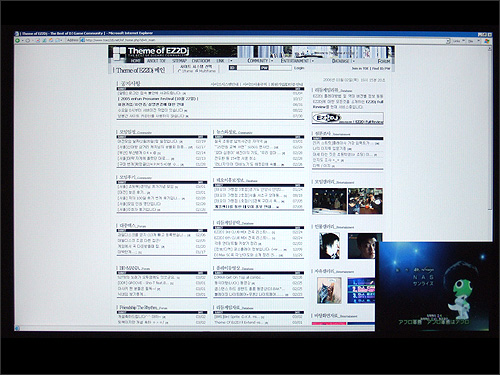Open the CHATROOM menu item

coord(201,61)
